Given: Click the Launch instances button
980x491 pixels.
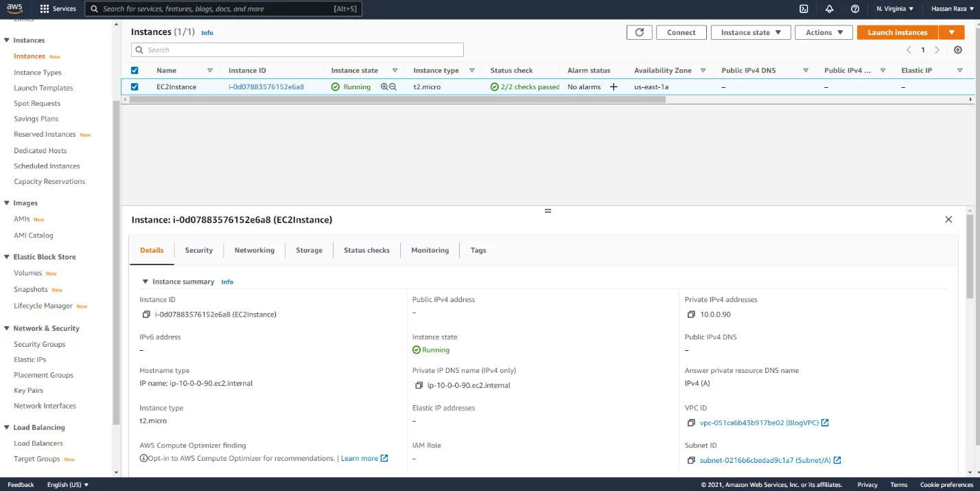Looking at the screenshot, I should point(898,32).
